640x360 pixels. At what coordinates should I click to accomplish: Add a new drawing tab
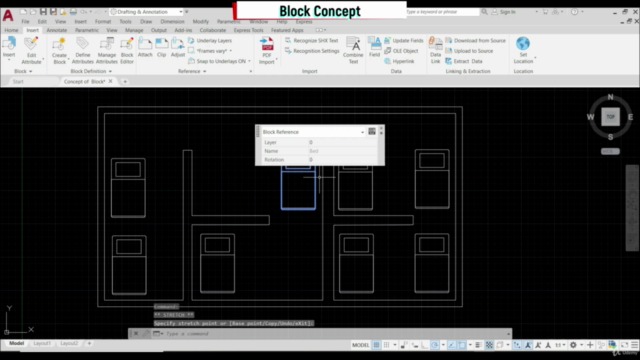click(x=125, y=82)
